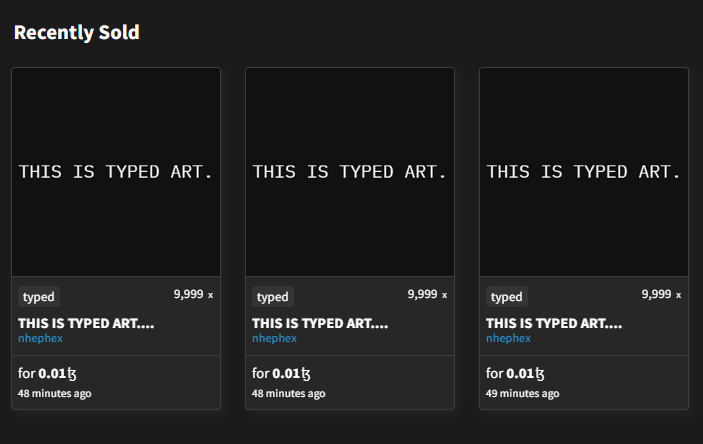This screenshot has height=444, width=703.
Task: Open the nhephex artist link on the leftmost card
Action: pos(40,338)
